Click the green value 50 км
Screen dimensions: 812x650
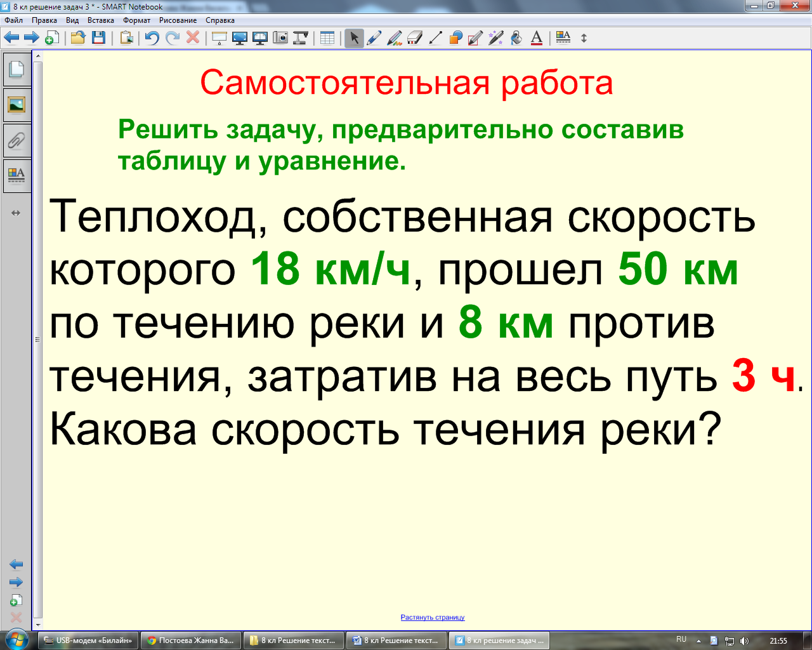[678, 269]
